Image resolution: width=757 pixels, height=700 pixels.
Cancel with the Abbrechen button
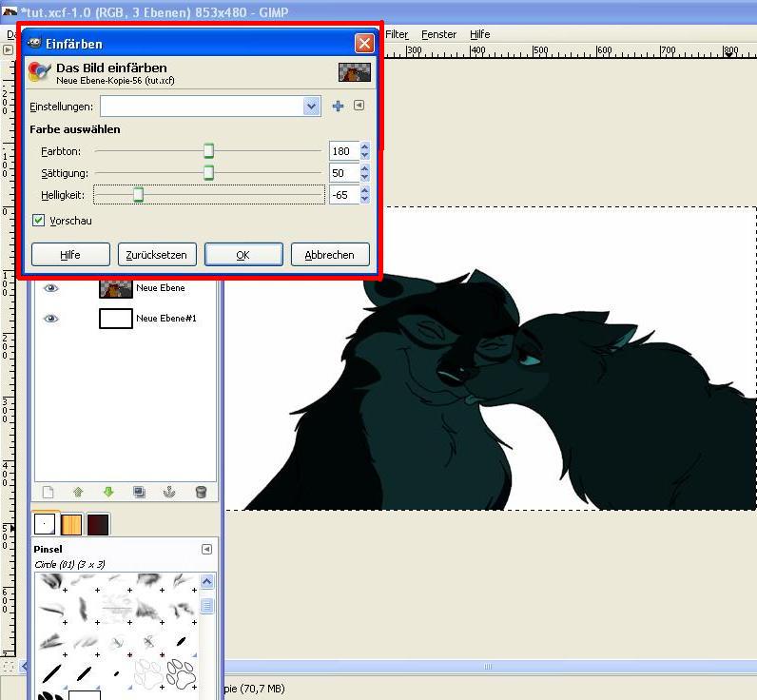pyautogui.click(x=330, y=254)
